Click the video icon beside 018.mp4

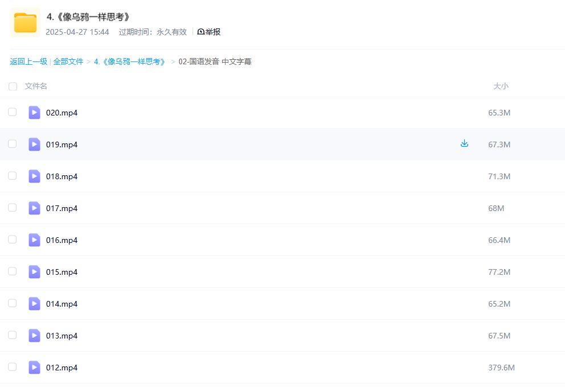coord(34,176)
